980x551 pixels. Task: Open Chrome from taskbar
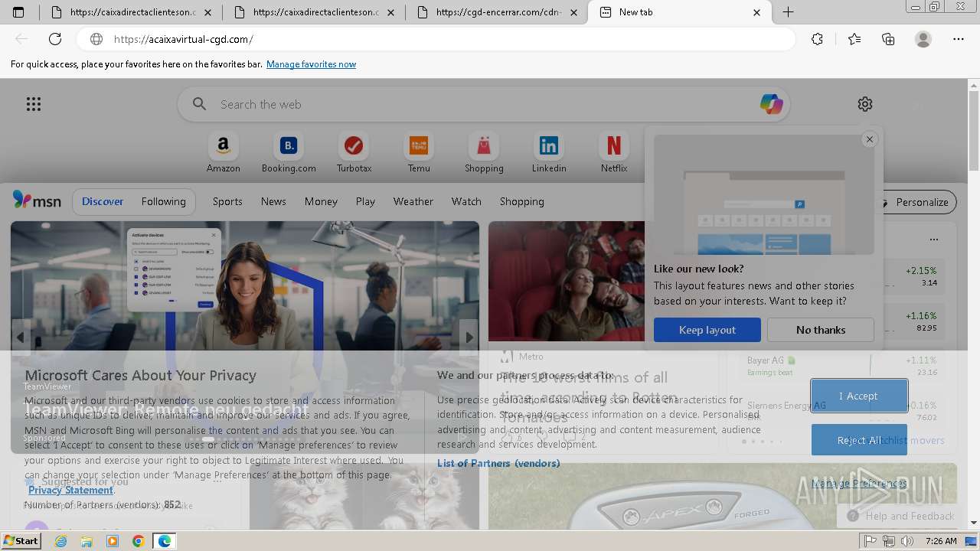click(138, 541)
